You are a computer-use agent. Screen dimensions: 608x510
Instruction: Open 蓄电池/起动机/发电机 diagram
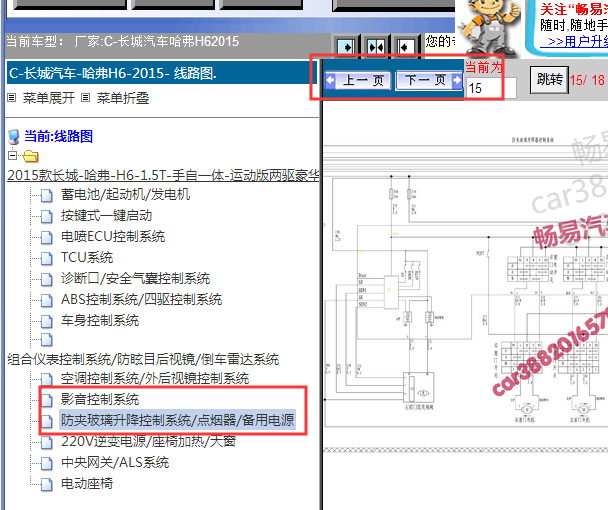click(125, 194)
